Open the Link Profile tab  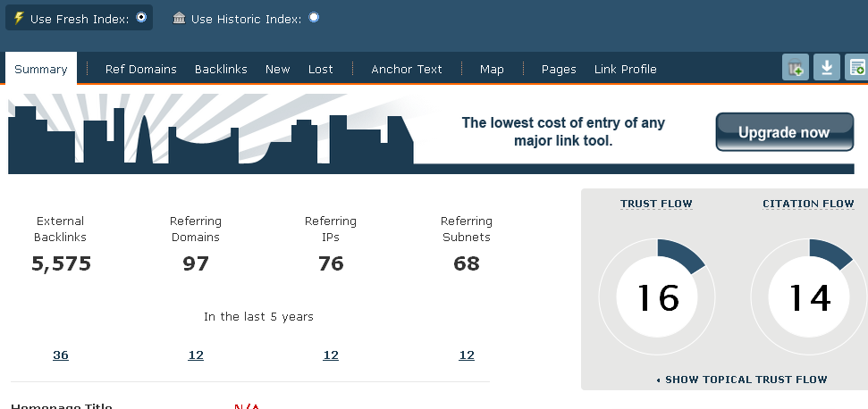(x=625, y=69)
